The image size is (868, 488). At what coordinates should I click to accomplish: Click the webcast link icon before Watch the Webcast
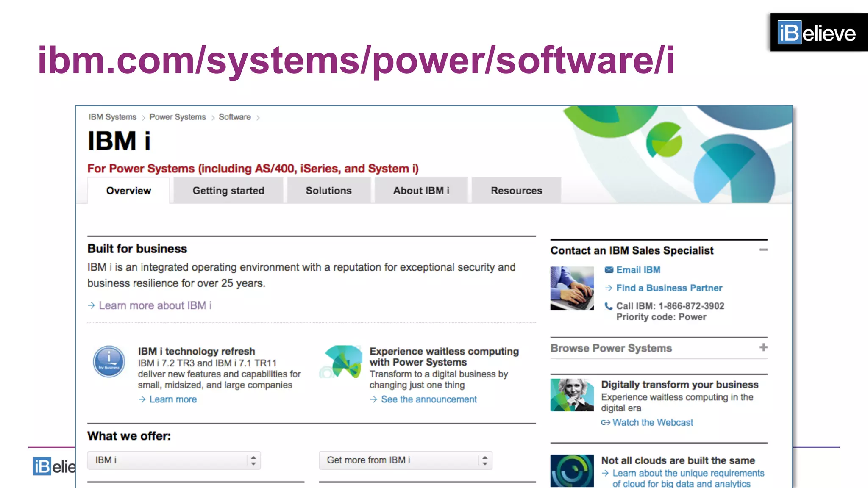point(605,422)
